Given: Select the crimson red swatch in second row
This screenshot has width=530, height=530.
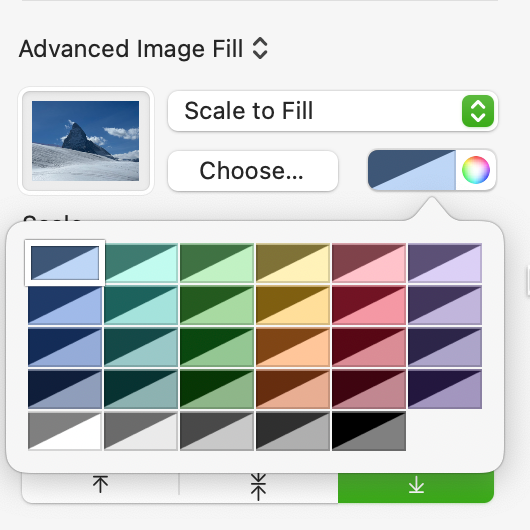Looking at the screenshot, I should coord(369,305).
